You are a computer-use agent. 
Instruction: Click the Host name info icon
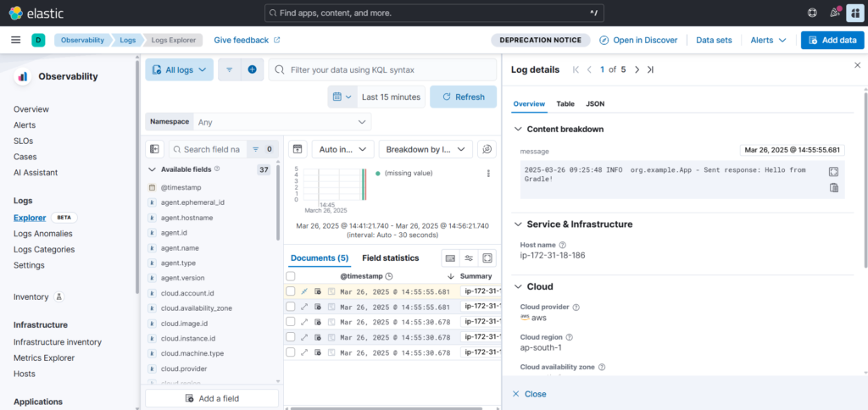click(x=563, y=245)
